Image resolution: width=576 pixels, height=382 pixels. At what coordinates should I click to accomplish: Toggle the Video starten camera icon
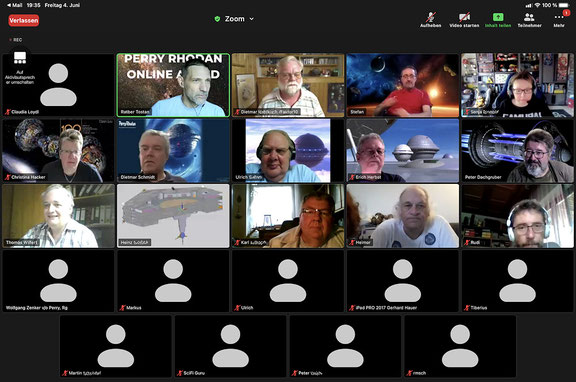(x=464, y=20)
